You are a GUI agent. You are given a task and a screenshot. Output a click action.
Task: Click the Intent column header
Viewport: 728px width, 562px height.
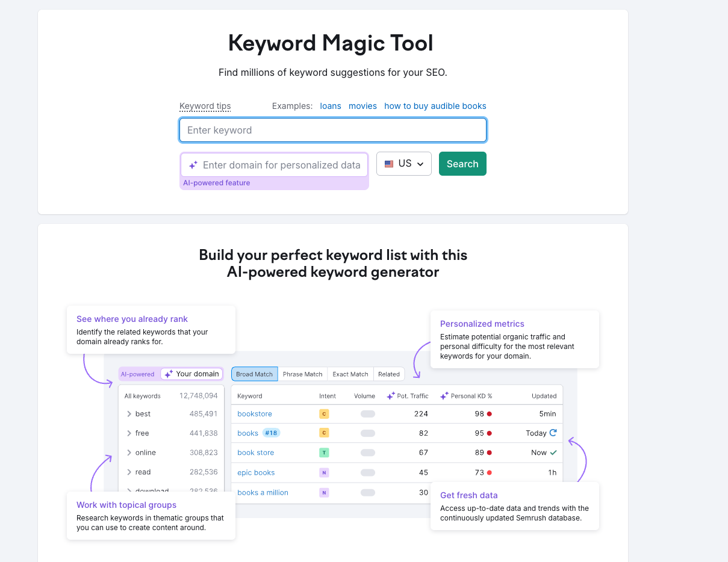pyautogui.click(x=328, y=396)
